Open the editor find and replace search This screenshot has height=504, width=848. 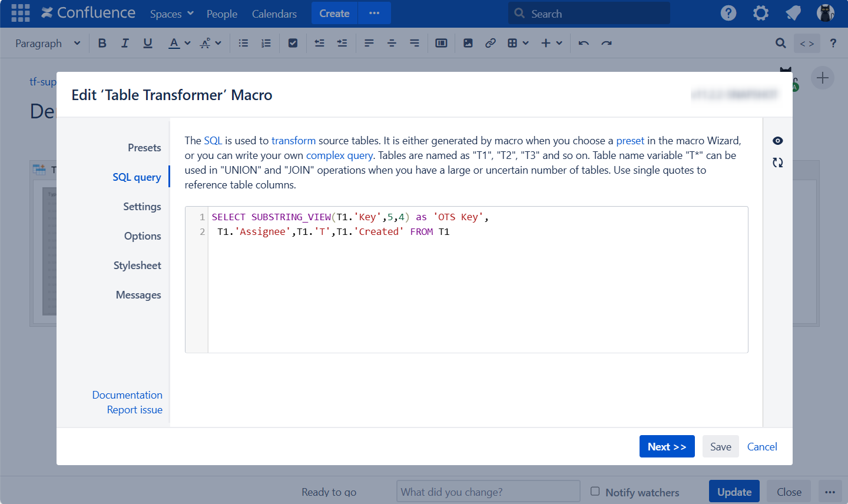(781, 43)
